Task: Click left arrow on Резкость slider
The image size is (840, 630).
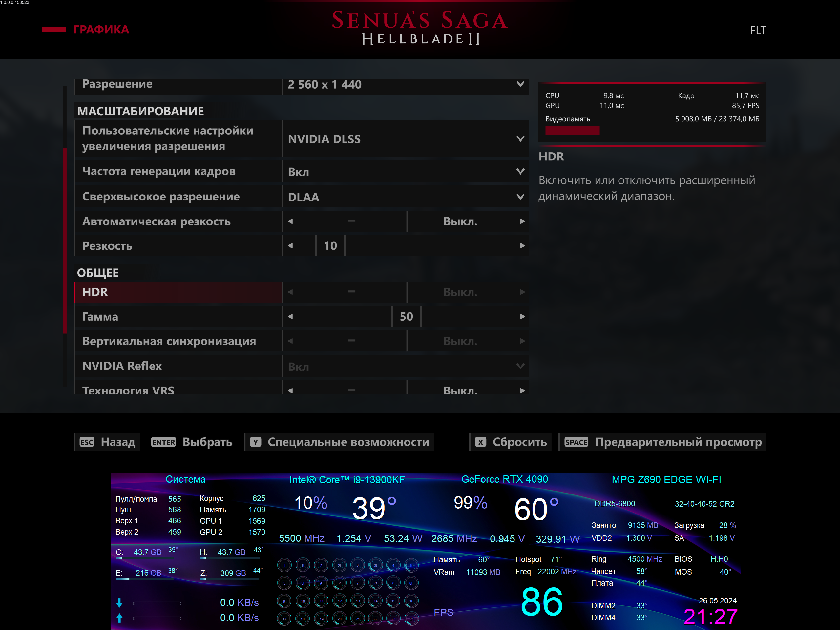Action: point(290,246)
